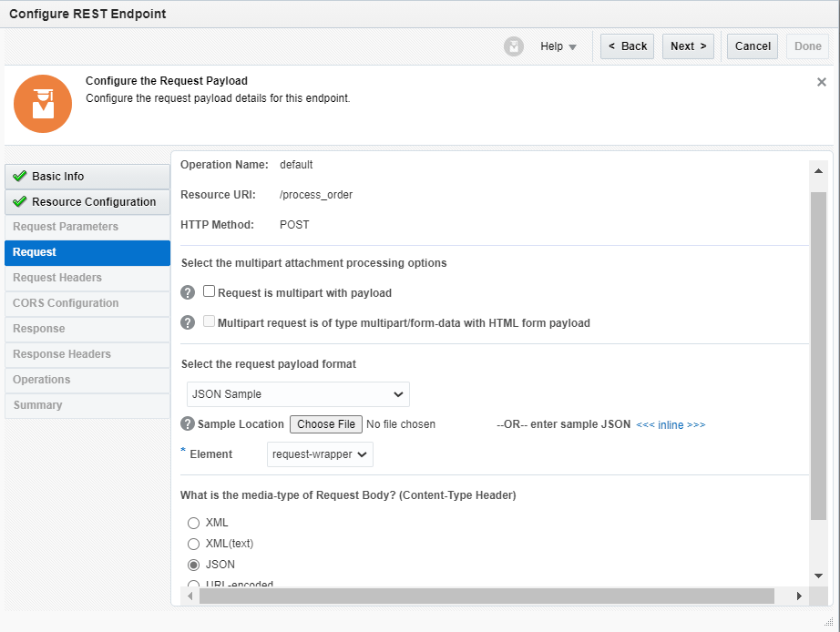Click help icon beside multipart/form-data option

point(189,322)
